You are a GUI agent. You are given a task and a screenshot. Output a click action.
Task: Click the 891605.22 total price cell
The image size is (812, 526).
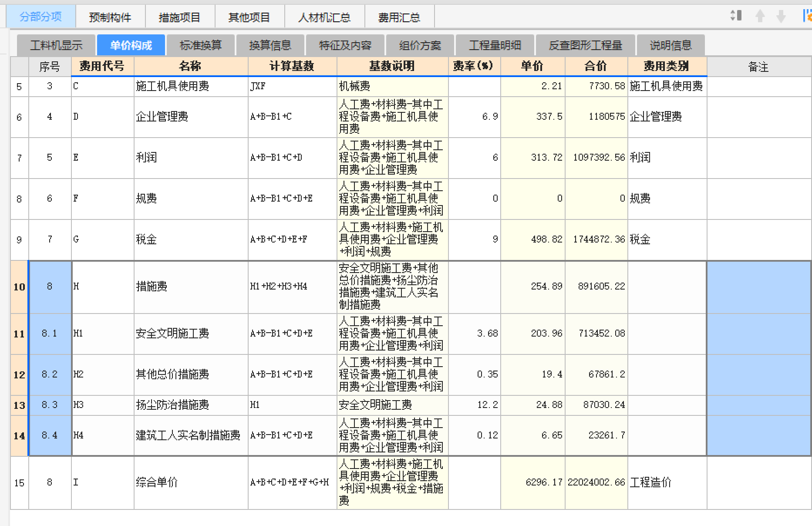pyautogui.click(x=596, y=287)
